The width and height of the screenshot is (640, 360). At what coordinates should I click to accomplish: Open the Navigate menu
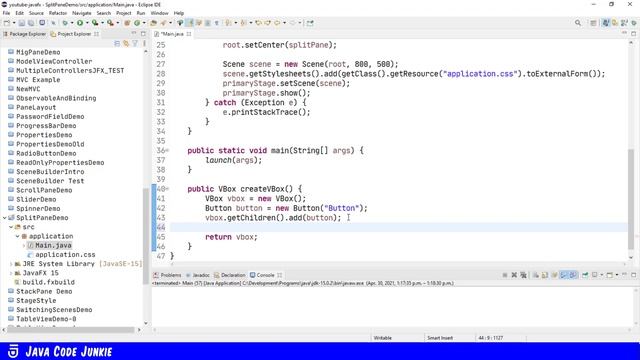82,13
